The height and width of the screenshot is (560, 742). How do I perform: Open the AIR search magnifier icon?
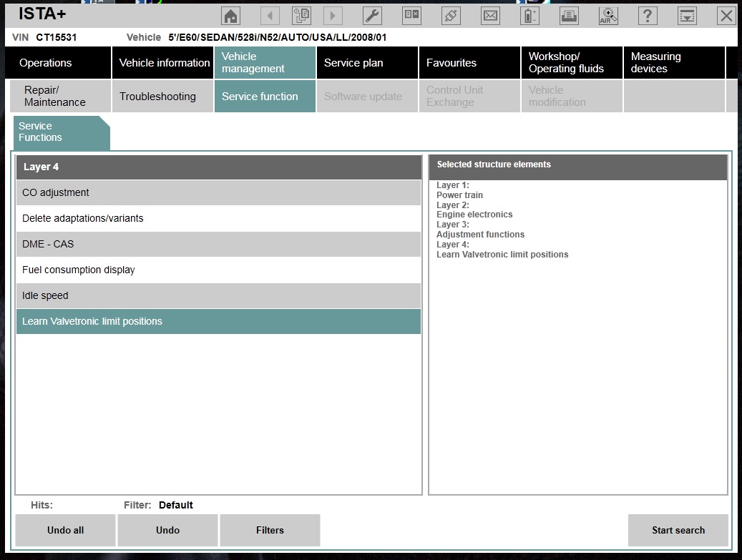pyautogui.click(x=608, y=16)
